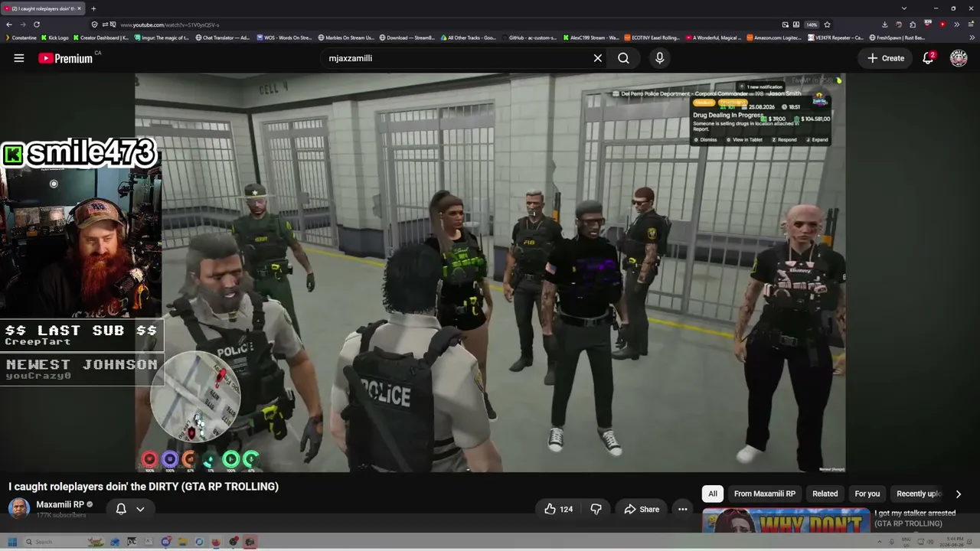Open Imgur bookmark

pyautogui.click(x=162, y=37)
